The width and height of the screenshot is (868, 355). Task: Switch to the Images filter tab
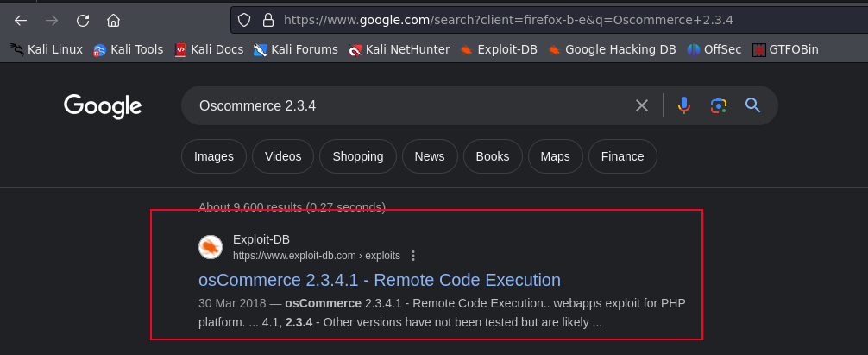pyautogui.click(x=214, y=156)
